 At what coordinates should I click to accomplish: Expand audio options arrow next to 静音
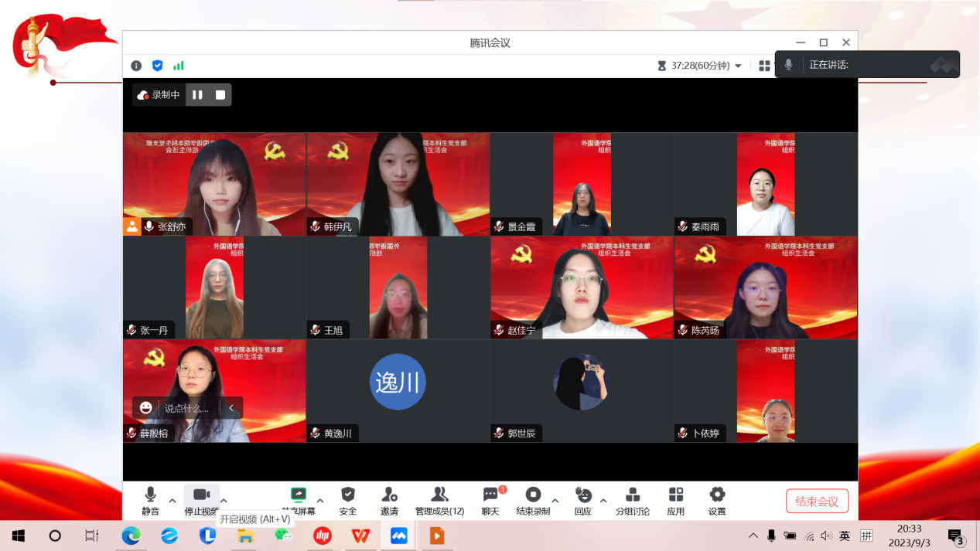172,501
